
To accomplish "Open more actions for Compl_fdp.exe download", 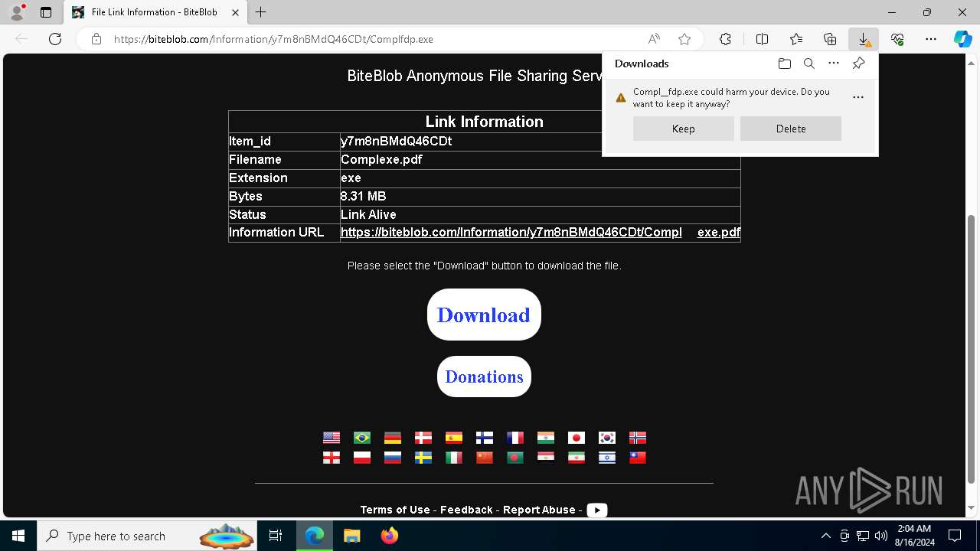I will pyautogui.click(x=858, y=97).
